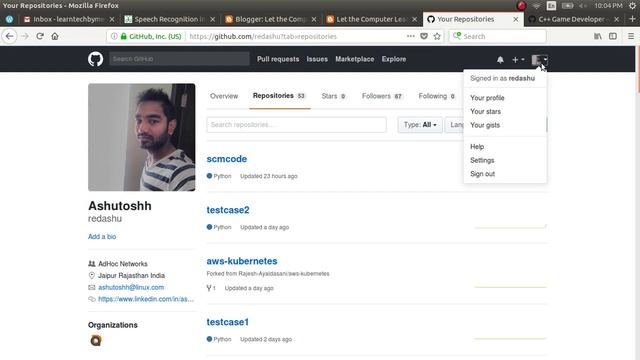Viewport: 640px width, 360px height.
Task: Click the battery indicator in top bar
Action: pyautogui.click(x=567, y=6)
